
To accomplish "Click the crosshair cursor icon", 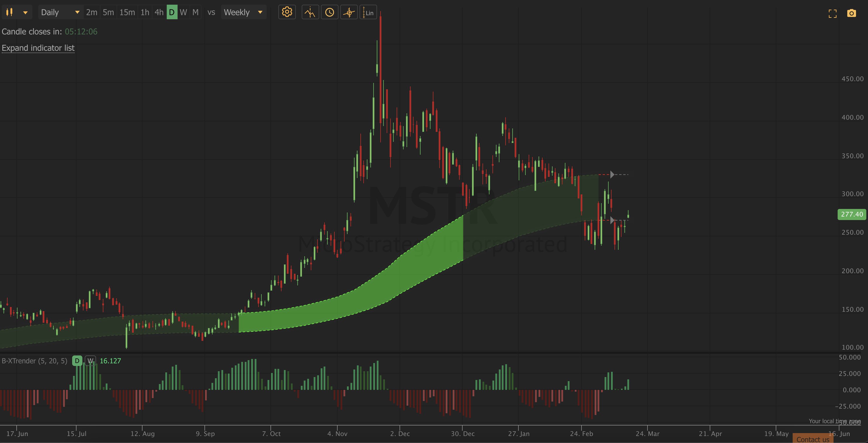I will click(349, 13).
